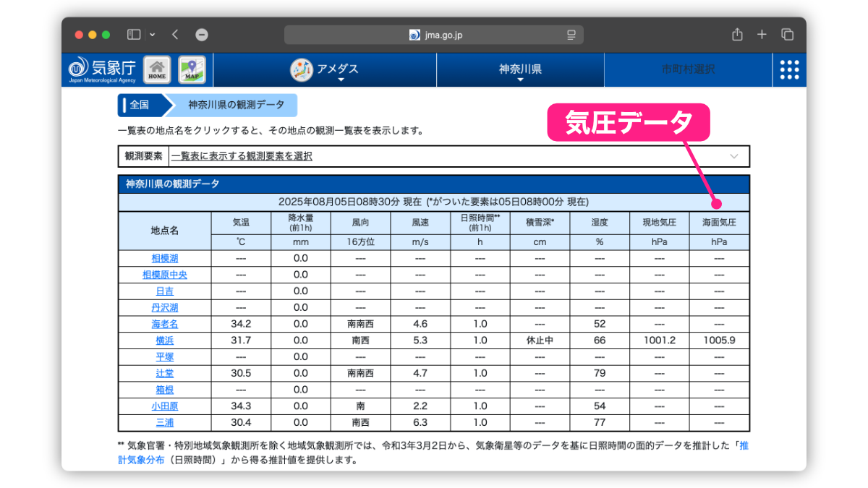Open the 海老名 station link

[x=165, y=324]
